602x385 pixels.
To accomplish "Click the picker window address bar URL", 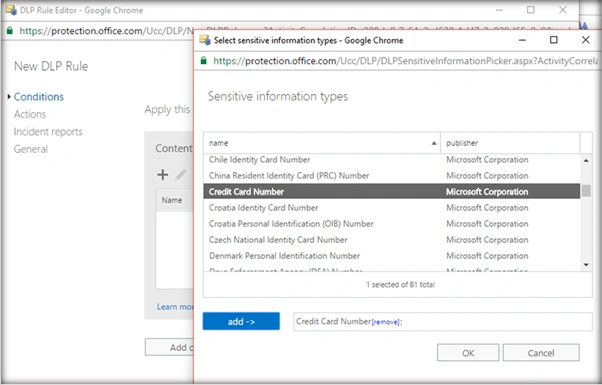I will 405,61.
